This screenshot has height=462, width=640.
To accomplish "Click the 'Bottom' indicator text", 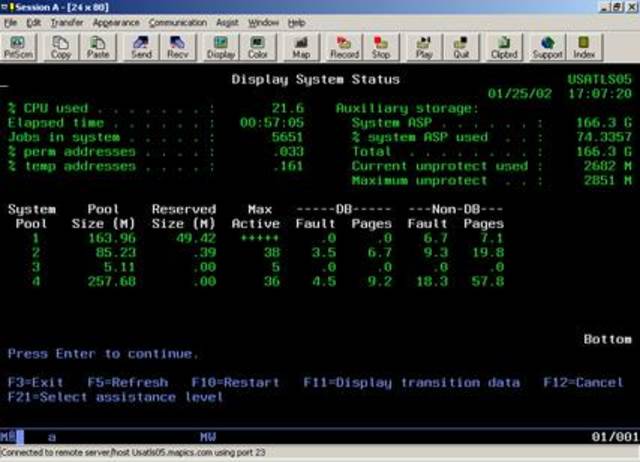I will click(x=608, y=339).
